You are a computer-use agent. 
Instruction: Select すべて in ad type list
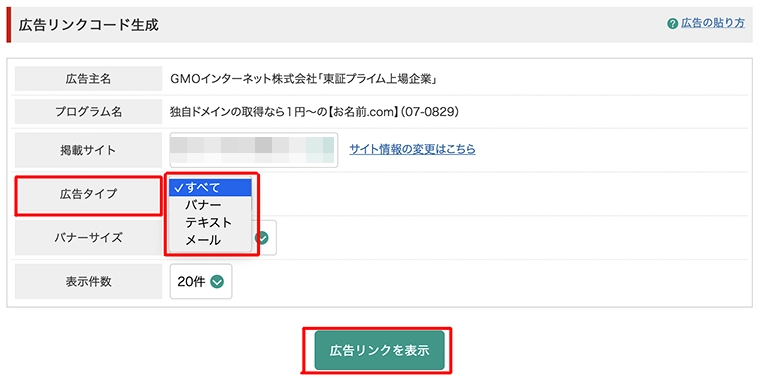(x=210, y=188)
